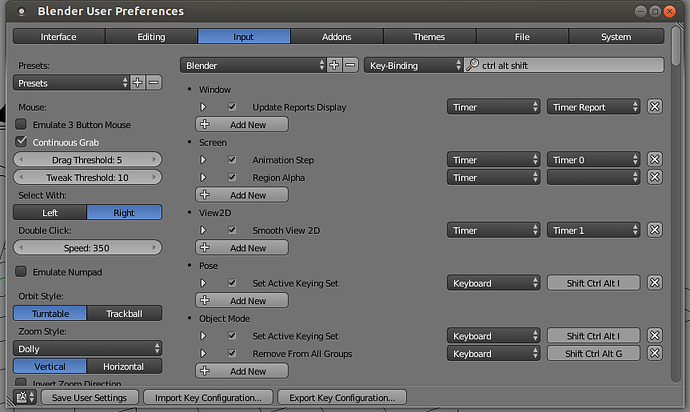Screen dimensions: 690x412
Task: Toggle Emulate 3 Button Mouse
Action: pyautogui.click(x=21, y=124)
